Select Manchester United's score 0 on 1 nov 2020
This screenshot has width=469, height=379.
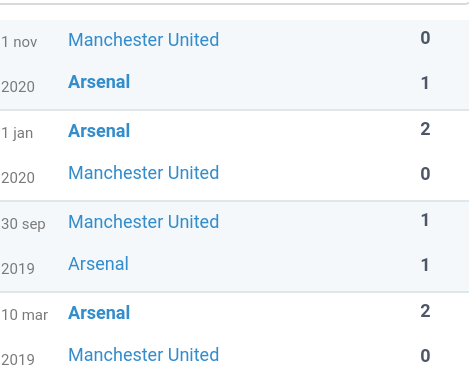(x=425, y=38)
